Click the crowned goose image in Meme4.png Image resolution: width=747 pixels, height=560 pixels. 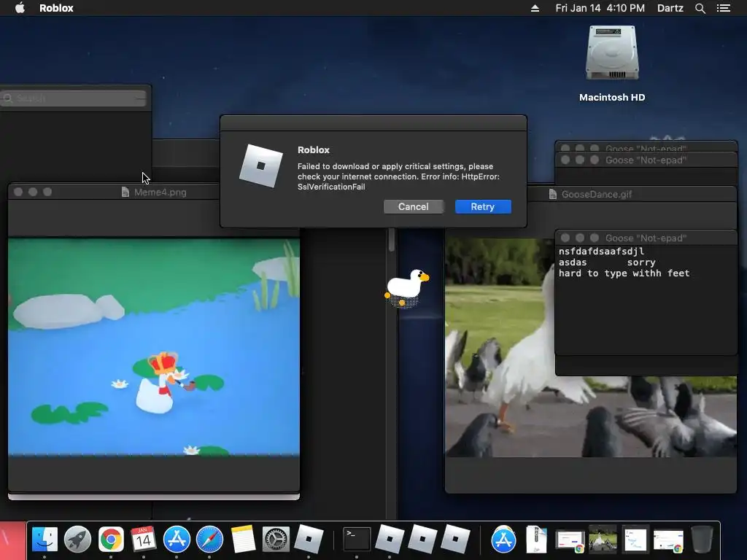[x=154, y=346]
